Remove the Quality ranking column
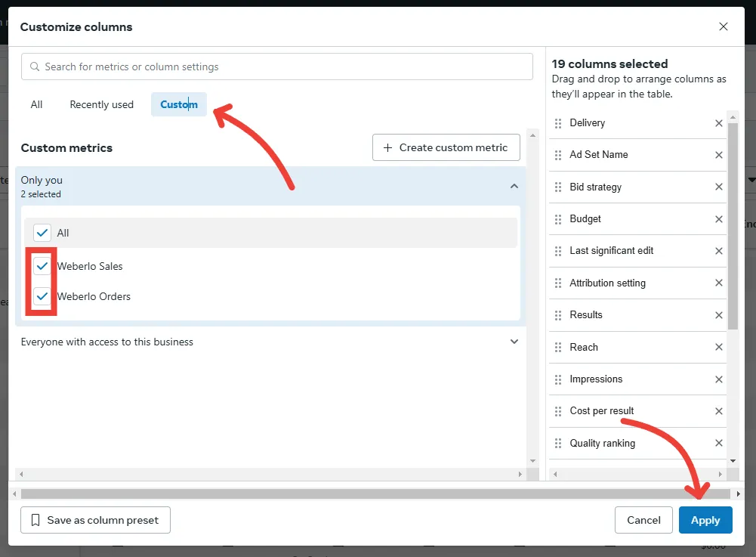The image size is (756, 557). 718,443
